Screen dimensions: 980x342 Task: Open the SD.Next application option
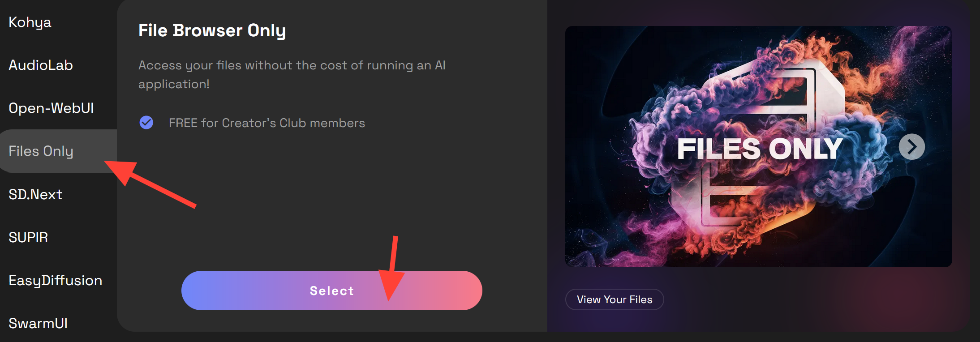pyautogui.click(x=35, y=194)
